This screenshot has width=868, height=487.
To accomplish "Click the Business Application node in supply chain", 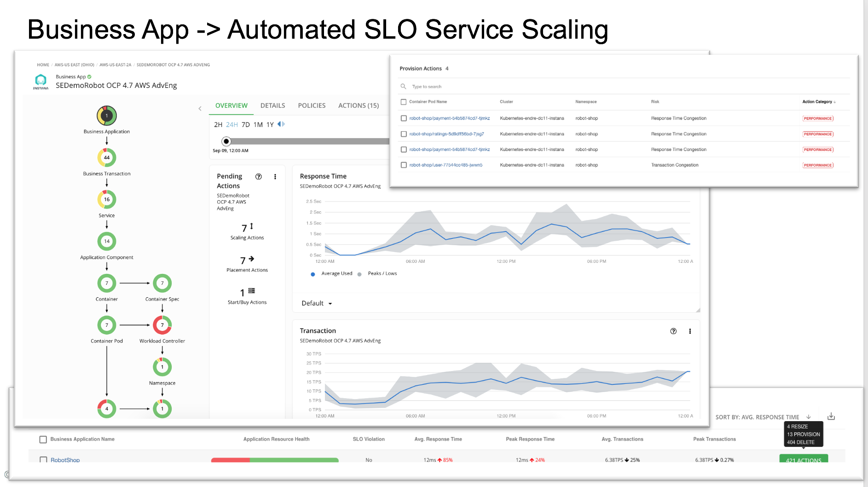I will (x=107, y=116).
